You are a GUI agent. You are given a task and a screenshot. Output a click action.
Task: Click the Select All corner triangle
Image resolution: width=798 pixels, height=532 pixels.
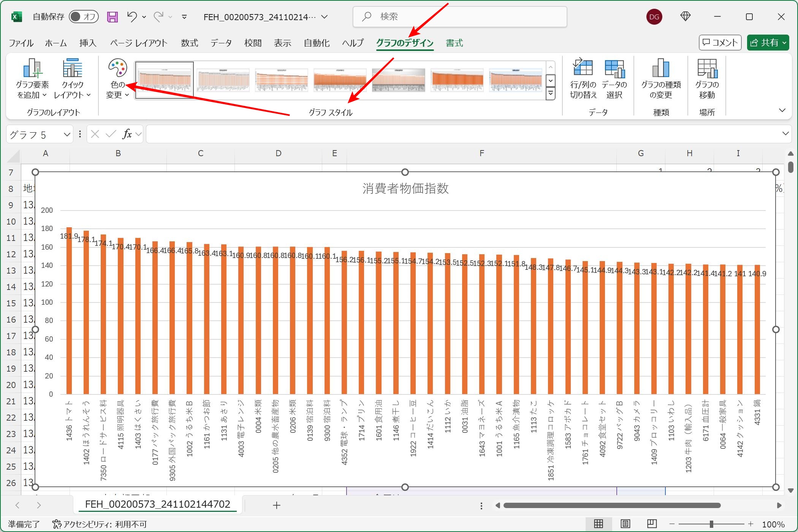pyautogui.click(x=13, y=156)
